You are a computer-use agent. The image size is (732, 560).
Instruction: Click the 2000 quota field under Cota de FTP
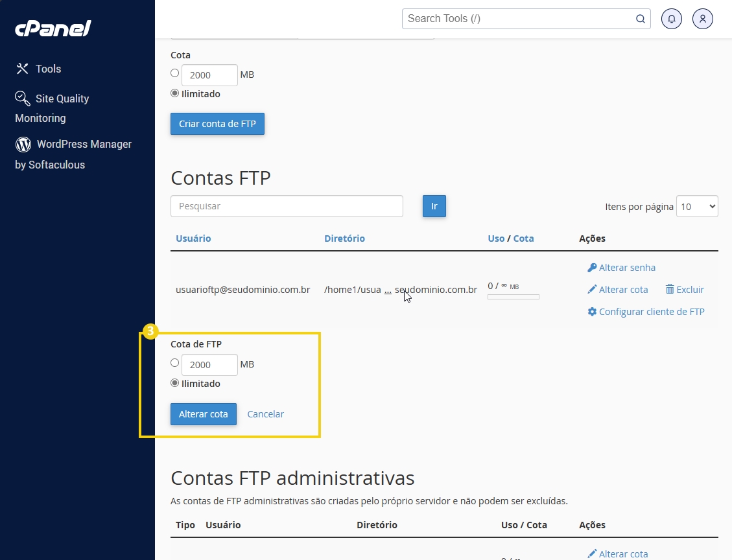tap(209, 365)
